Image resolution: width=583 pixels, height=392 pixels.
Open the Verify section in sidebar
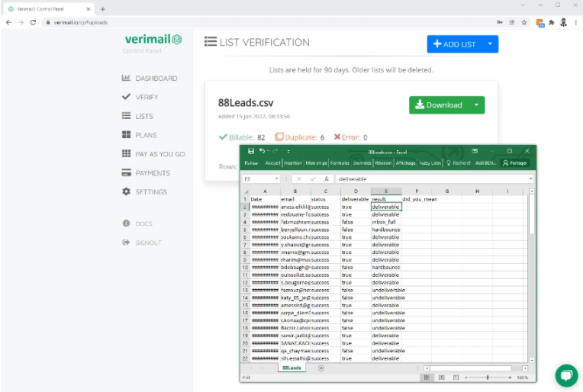(140, 97)
